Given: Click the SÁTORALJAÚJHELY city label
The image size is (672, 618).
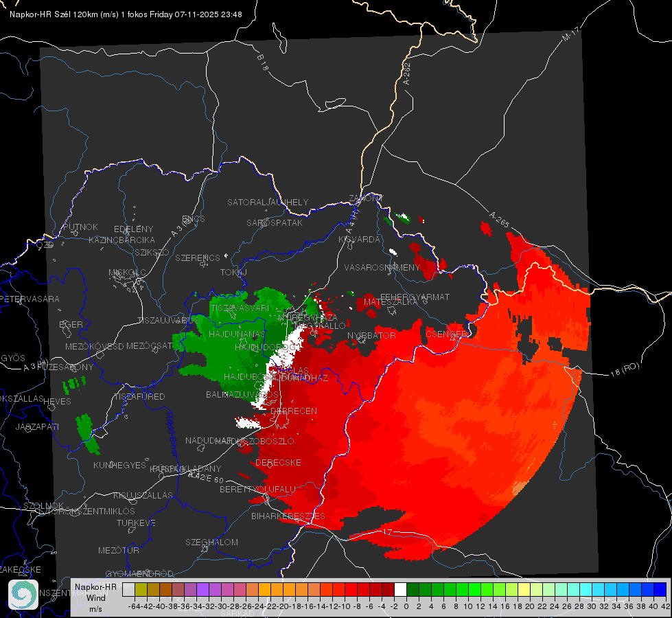Looking at the screenshot, I should [268, 202].
